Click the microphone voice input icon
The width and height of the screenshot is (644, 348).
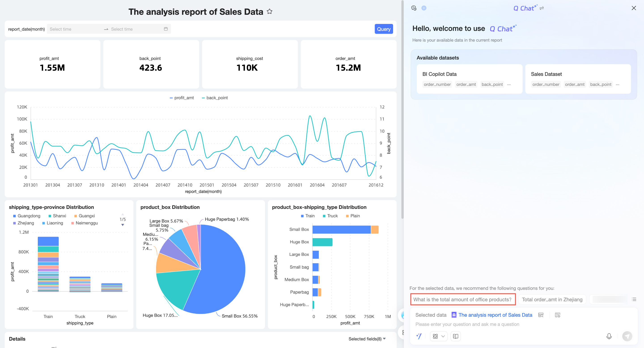coord(609,336)
